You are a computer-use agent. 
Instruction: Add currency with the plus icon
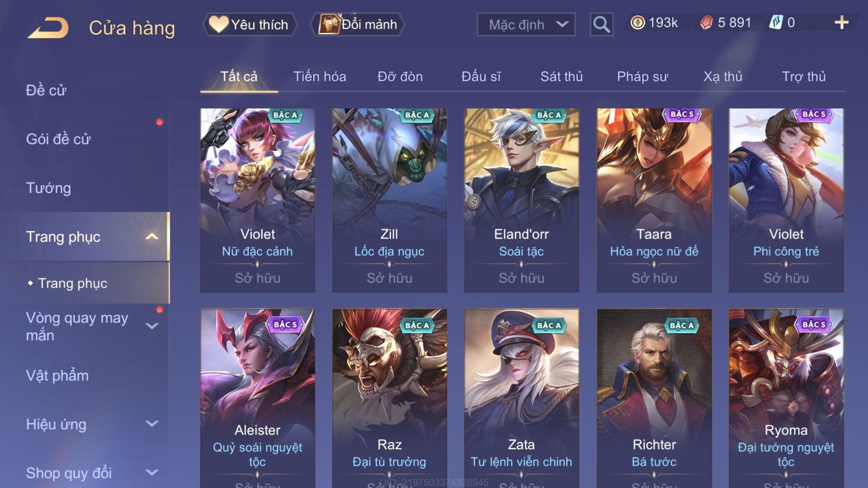coord(841,22)
